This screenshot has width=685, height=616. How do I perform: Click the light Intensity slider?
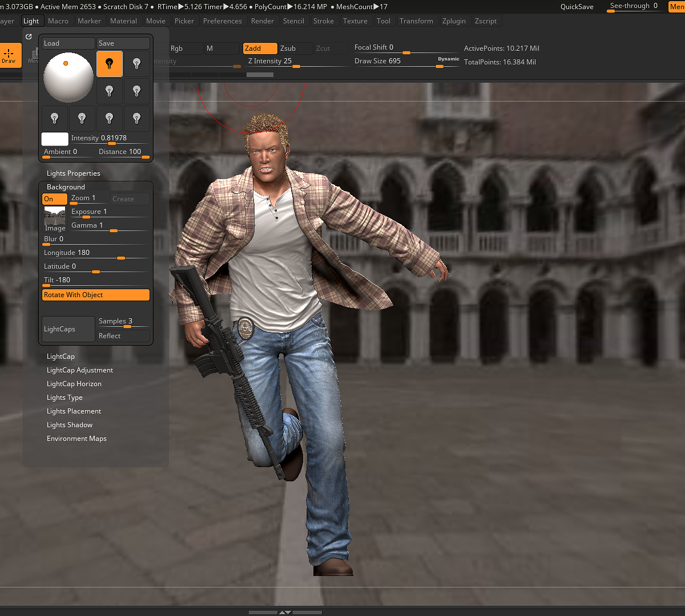(x=110, y=139)
